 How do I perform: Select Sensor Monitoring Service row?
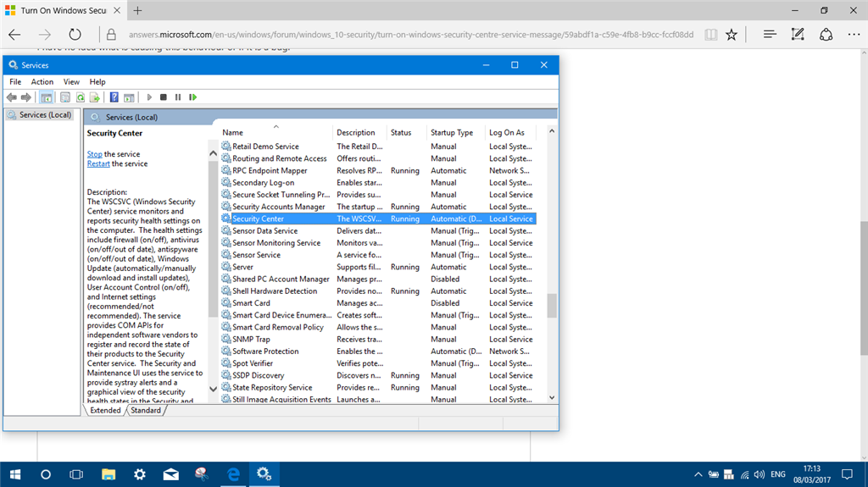click(x=378, y=243)
